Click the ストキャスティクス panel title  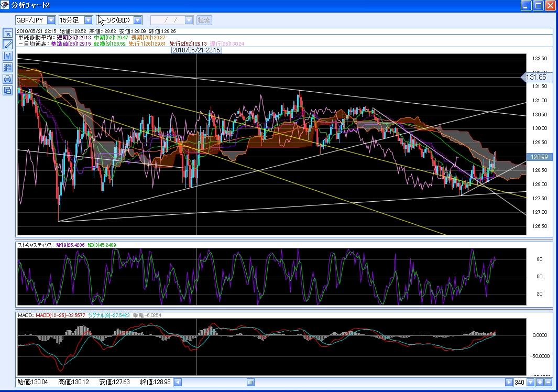tap(36, 245)
